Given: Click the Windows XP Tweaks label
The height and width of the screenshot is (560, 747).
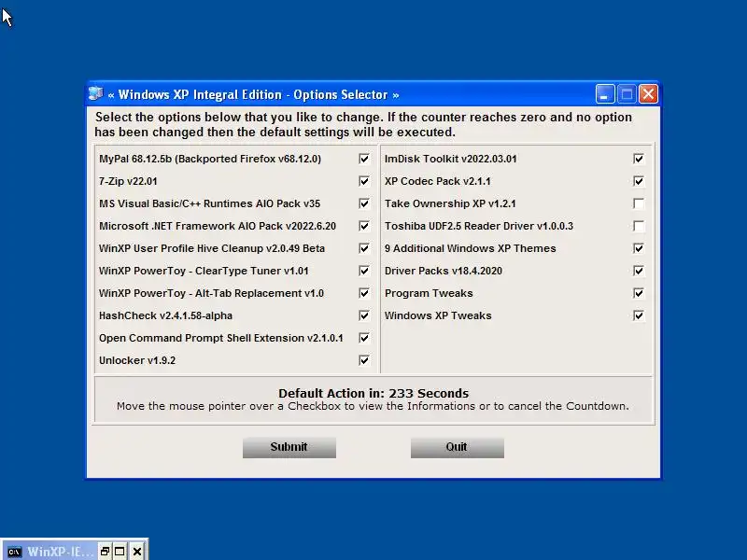Looking at the screenshot, I should point(438,315).
